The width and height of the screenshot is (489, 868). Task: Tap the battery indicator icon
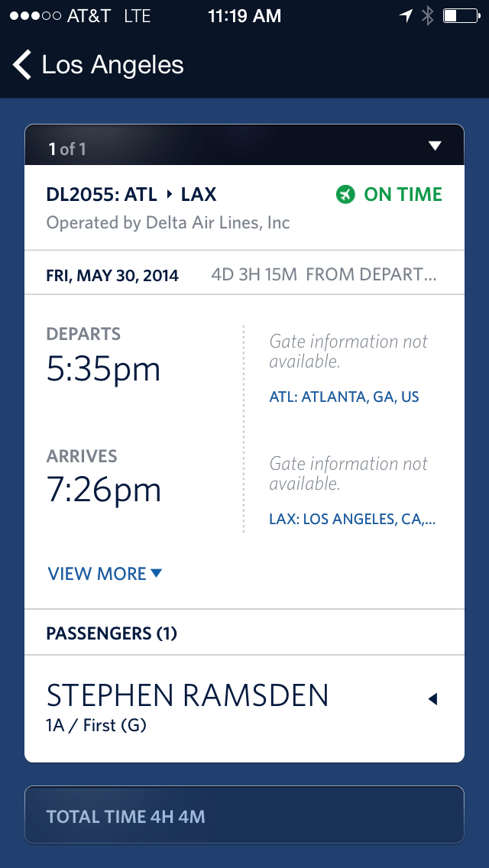click(461, 16)
